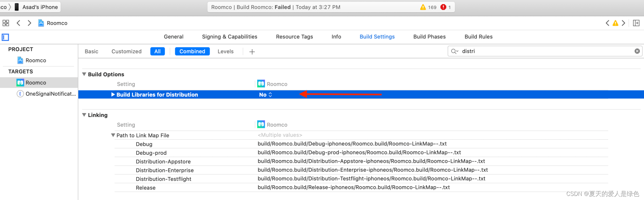Open the Build Phases tab
Image resolution: width=644 pixels, height=200 pixels.
(429, 37)
